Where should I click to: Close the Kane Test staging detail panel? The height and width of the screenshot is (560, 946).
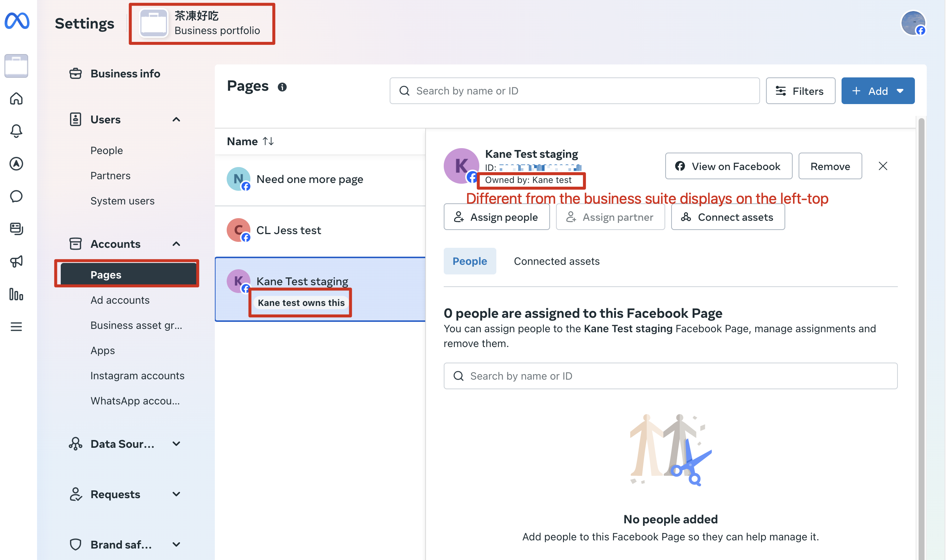click(x=883, y=166)
